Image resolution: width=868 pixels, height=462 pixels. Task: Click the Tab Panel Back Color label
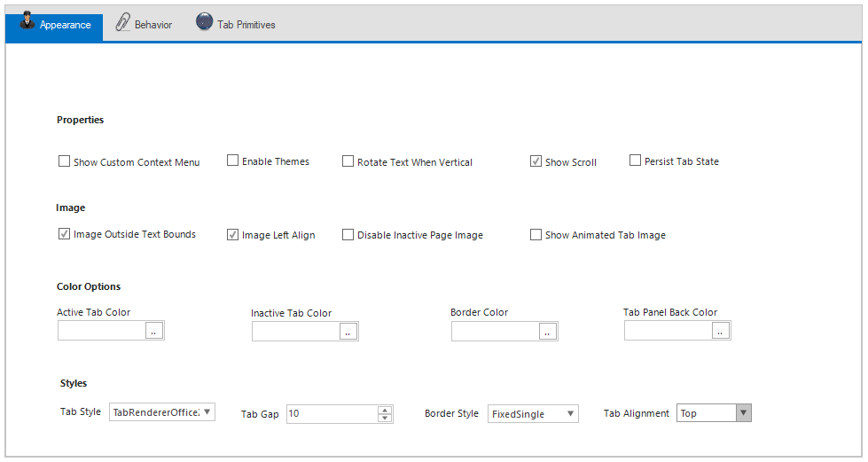(670, 312)
